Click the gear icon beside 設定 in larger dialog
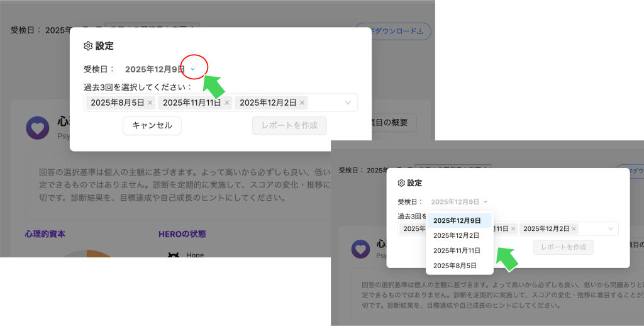644x326 pixels. [88, 46]
